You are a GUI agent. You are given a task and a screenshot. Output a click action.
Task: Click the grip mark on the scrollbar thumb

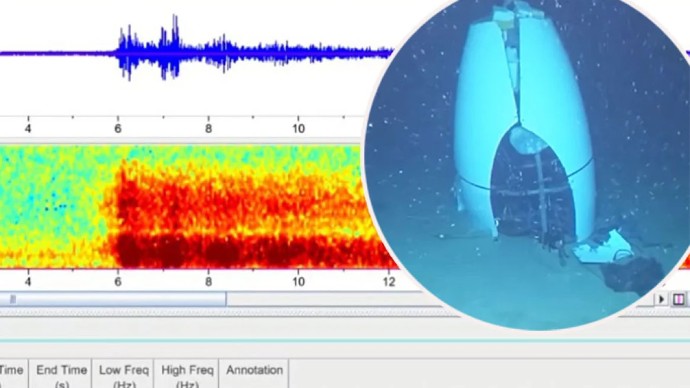point(13,300)
